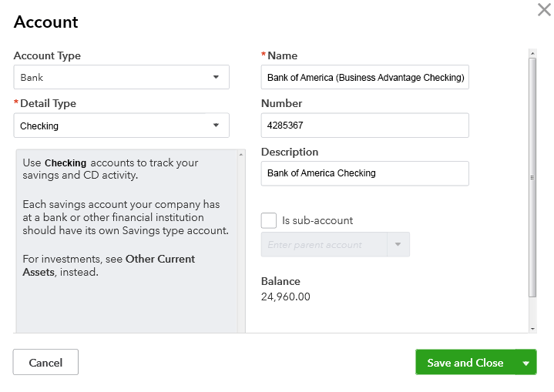Click the Name field with Bank of America
Screen dimensions: 554x392
[365, 77]
